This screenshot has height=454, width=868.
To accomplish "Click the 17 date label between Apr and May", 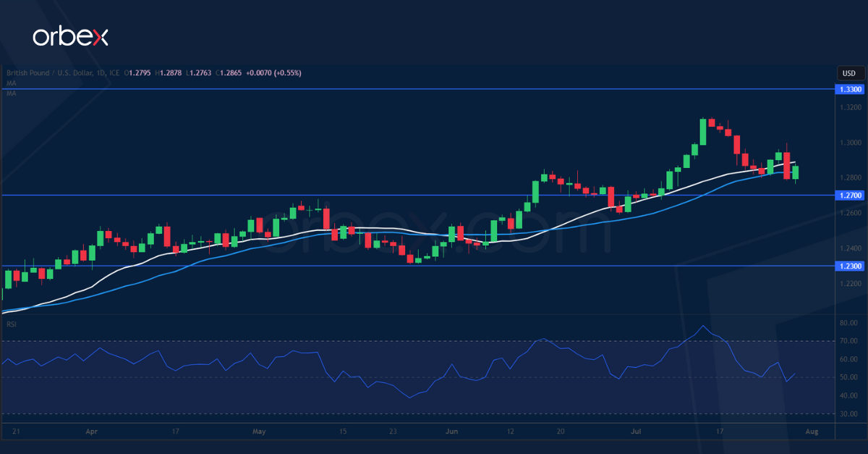I will tap(175, 432).
